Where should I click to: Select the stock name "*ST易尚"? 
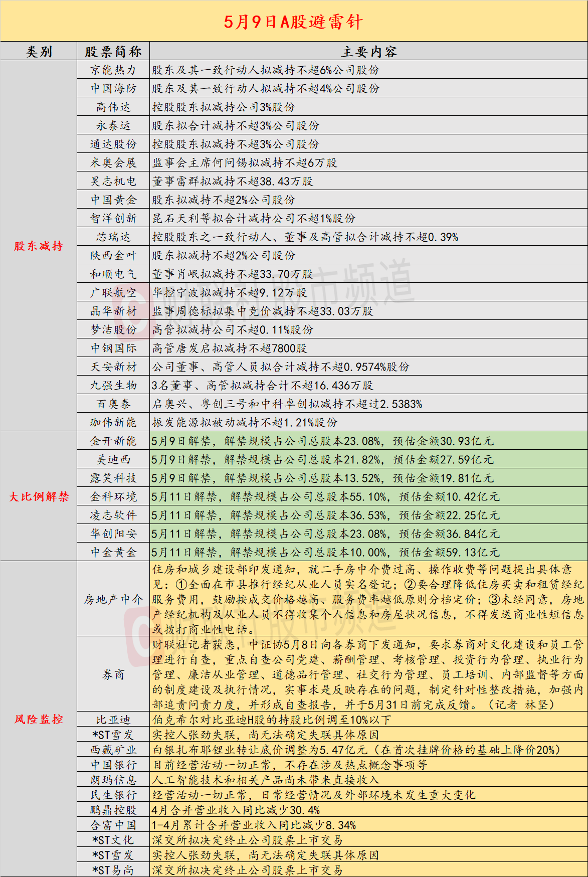113,870
